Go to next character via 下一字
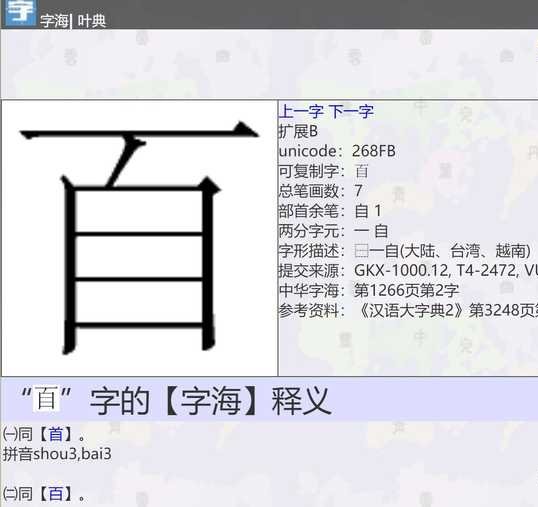The image size is (538, 507). (x=351, y=111)
